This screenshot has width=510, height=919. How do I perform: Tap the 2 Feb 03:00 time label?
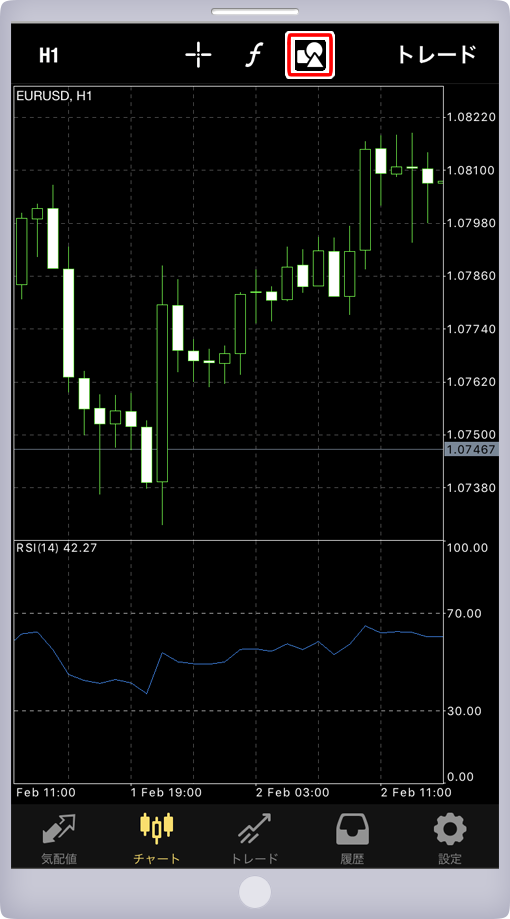pyautogui.click(x=291, y=792)
